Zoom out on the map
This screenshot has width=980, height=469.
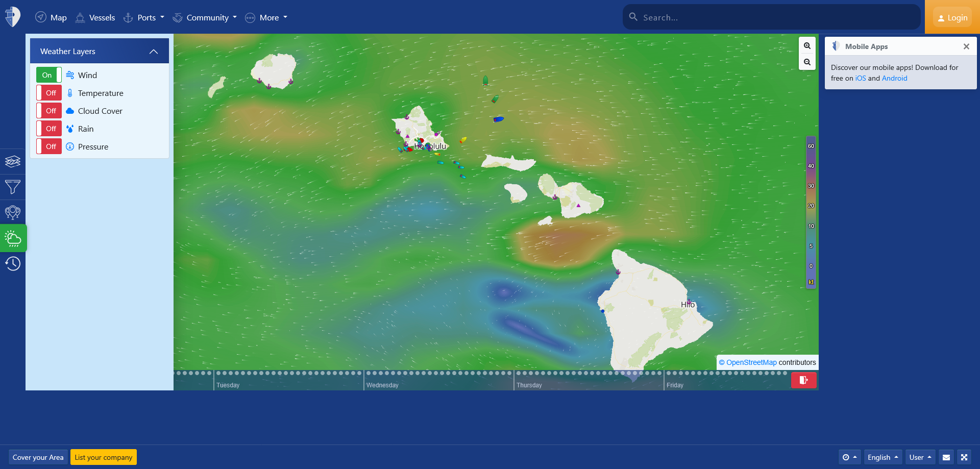click(x=807, y=62)
